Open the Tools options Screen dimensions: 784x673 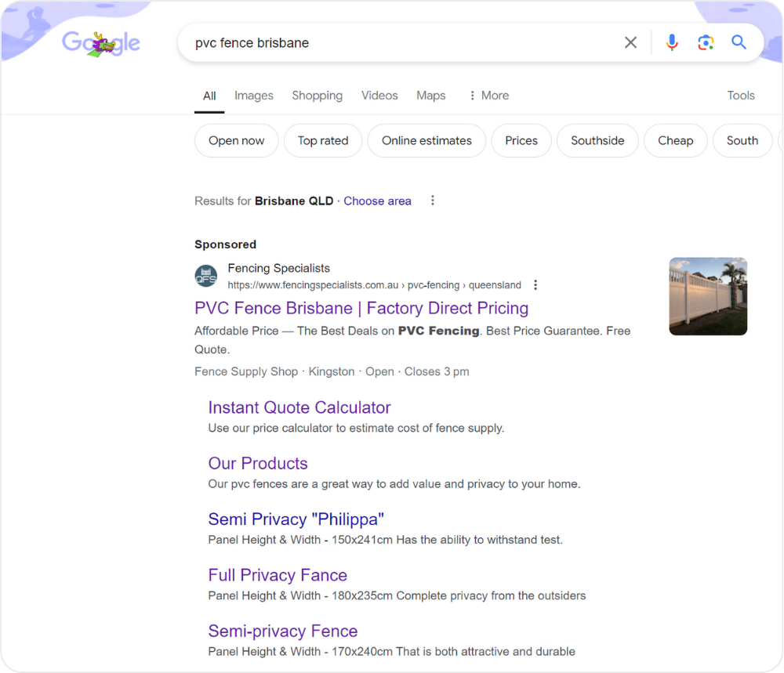pos(740,96)
